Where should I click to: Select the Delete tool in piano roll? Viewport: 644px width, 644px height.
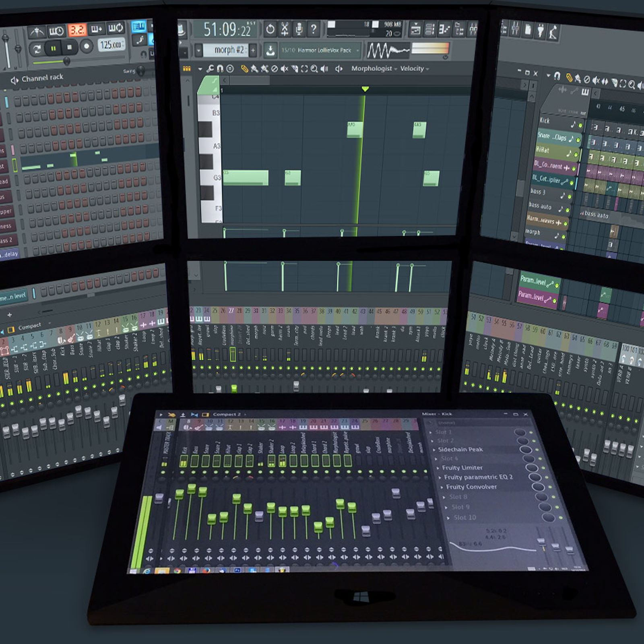[275, 69]
